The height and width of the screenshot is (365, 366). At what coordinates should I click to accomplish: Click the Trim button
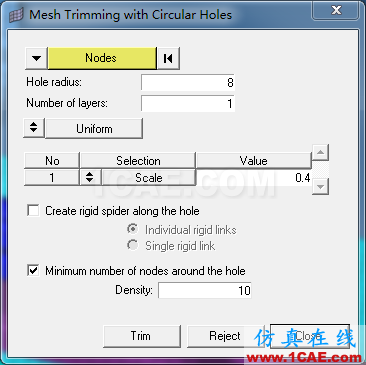coord(142,336)
